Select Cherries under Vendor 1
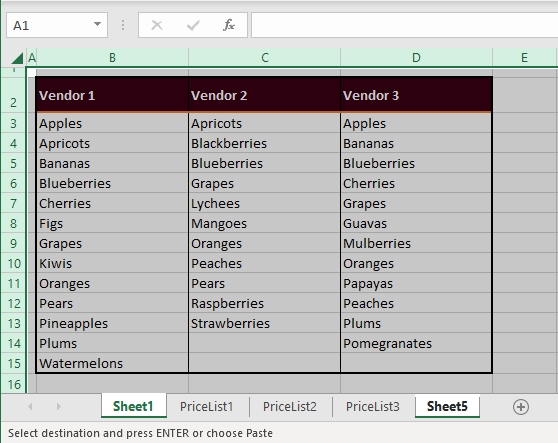The height and width of the screenshot is (443, 558). (112, 204)
